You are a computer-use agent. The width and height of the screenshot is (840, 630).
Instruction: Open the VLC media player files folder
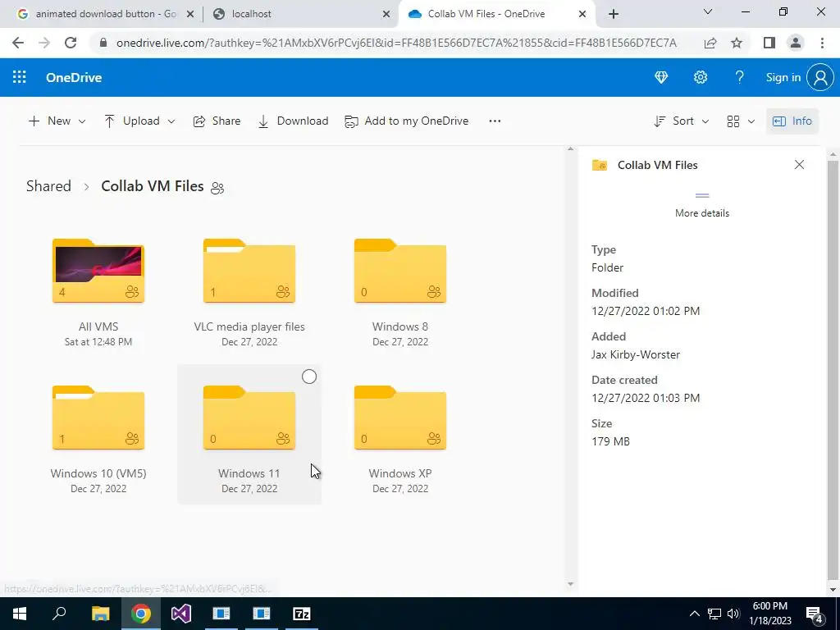click(x=249, y=271)
